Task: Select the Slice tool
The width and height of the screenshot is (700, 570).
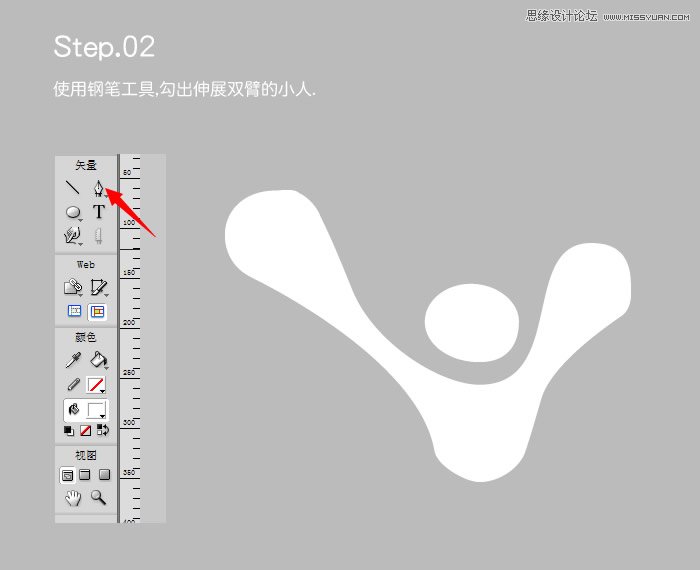Action: coord(98,287)
